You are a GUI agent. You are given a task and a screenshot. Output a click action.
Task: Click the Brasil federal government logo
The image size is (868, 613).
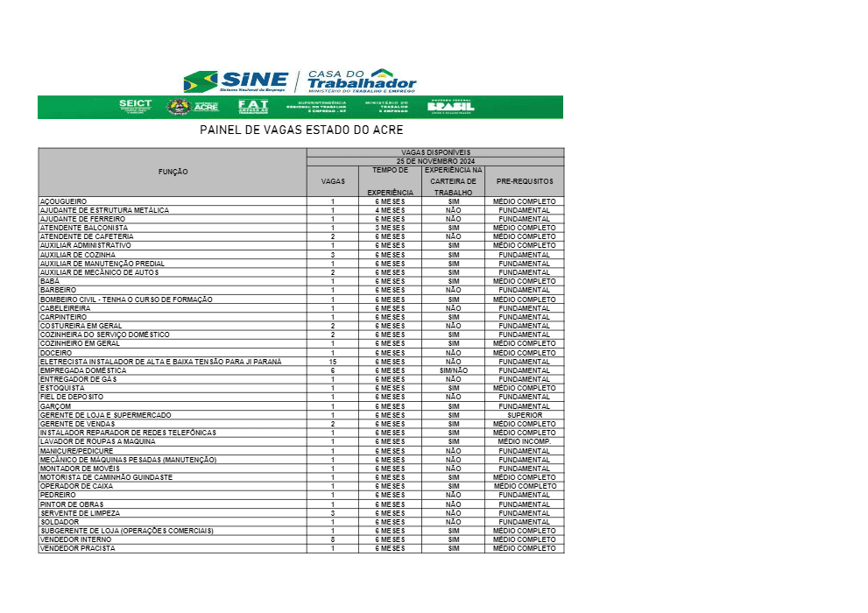click(450, 107)
